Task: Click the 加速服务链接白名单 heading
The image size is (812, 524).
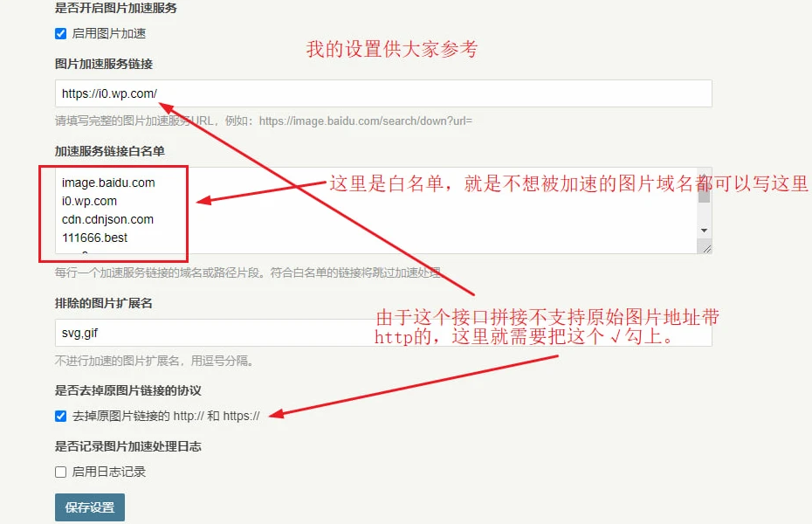Action: pos(110,151)
